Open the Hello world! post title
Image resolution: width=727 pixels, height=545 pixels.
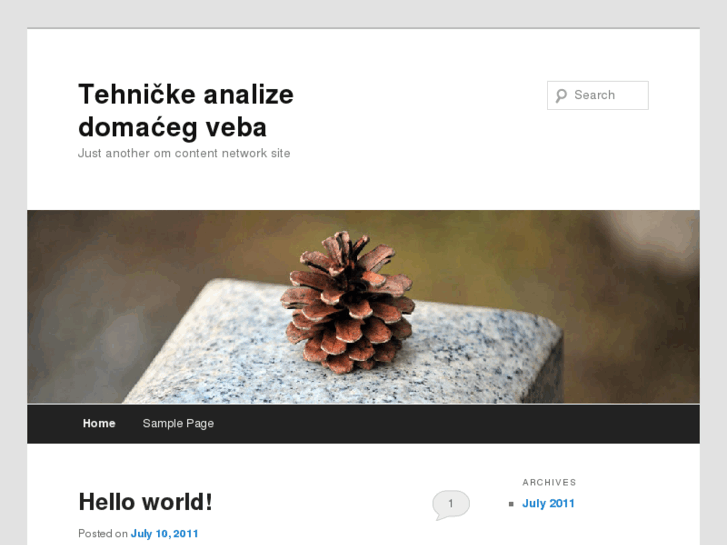pyautogui.click(x=146, y=502)
